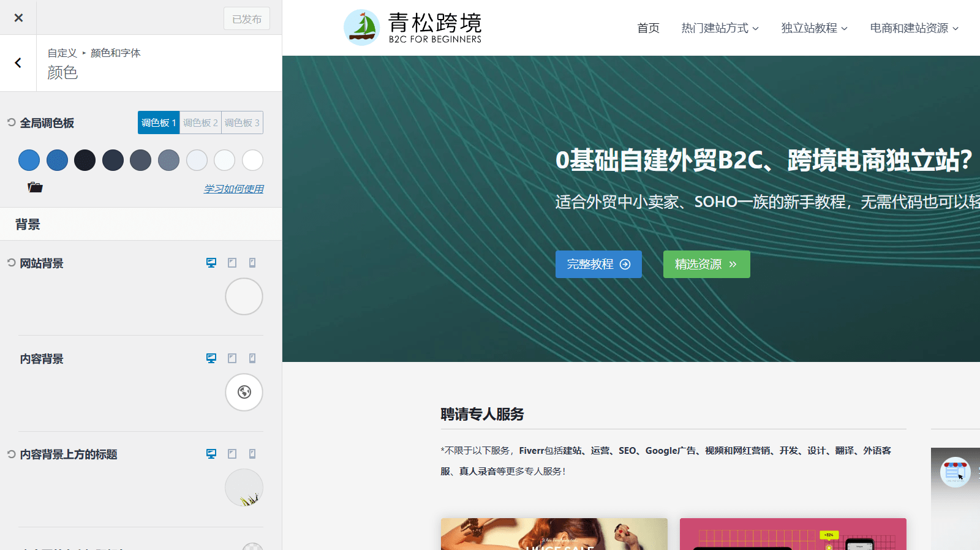Viewport: 980px width, 550px height.
Task: Open the 首页 menu item
Action: [x=648, y=28]
